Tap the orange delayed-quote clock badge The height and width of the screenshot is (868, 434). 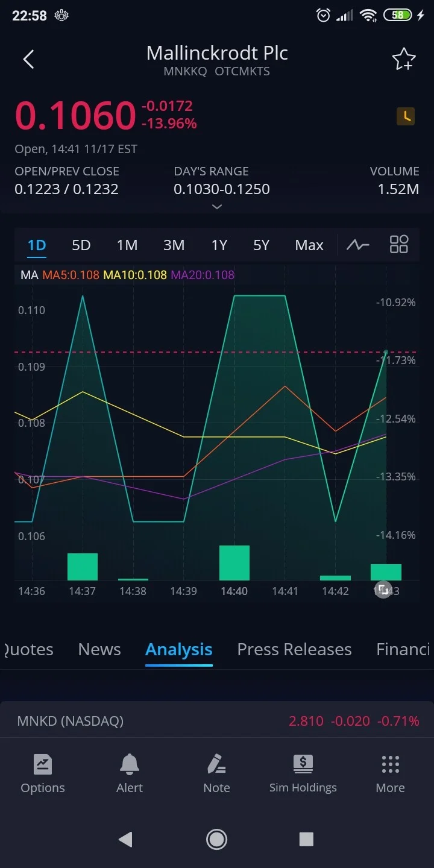406,116
